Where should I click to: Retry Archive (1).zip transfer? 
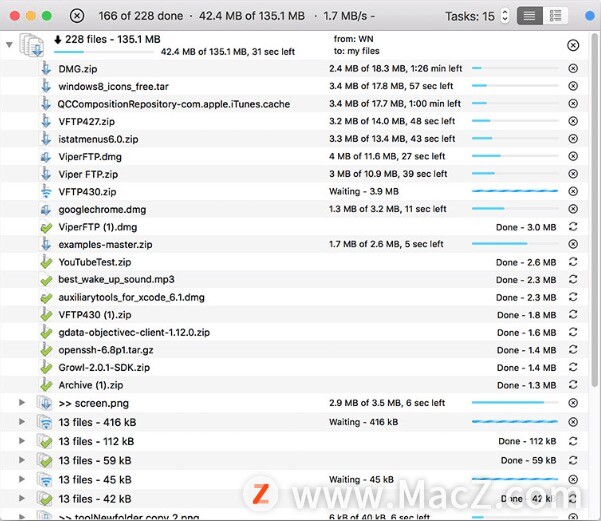573,385
